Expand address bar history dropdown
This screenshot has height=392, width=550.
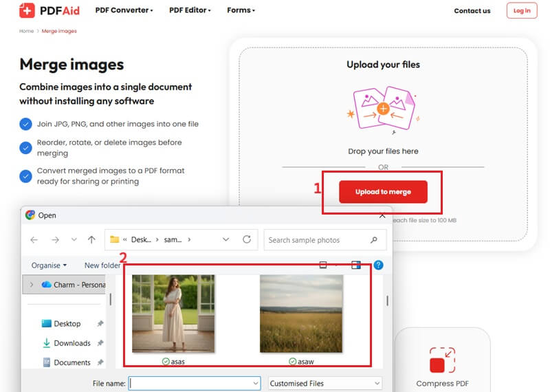tap(226, 239)
